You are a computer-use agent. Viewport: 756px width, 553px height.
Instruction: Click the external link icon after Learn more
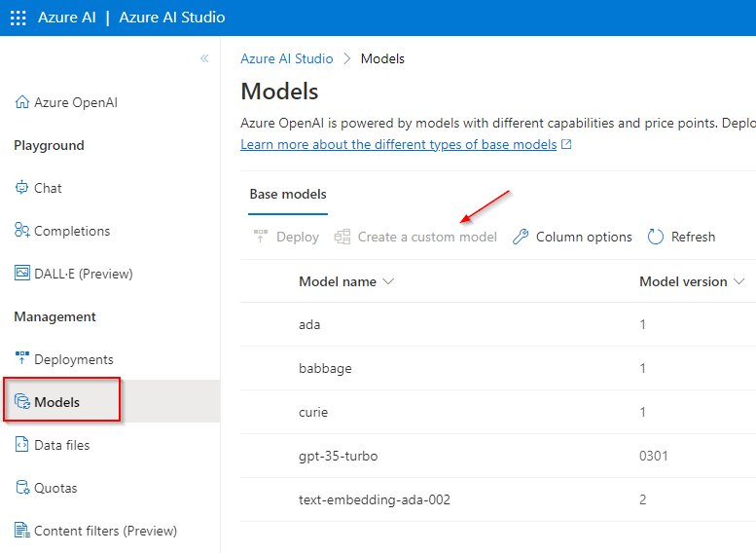[566, 144]
